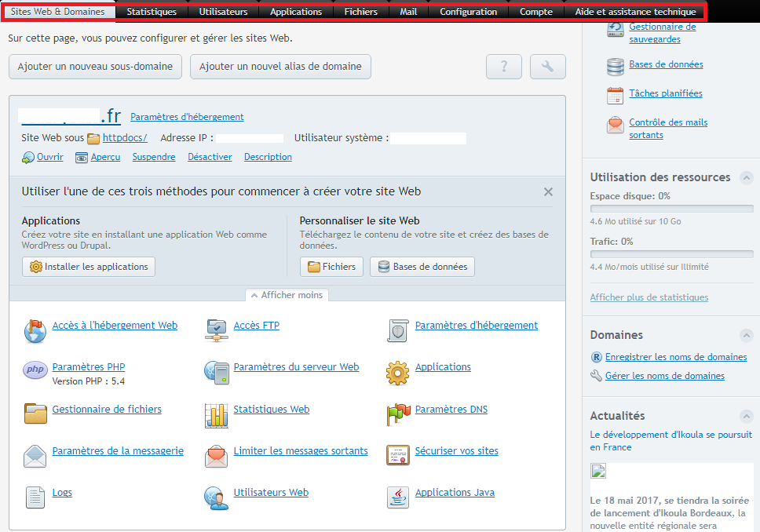This screenshot has height=532, width=760.
Task: Click the red envelope icon for Limiter les messages sortants
Action: (x=216, y=456)
